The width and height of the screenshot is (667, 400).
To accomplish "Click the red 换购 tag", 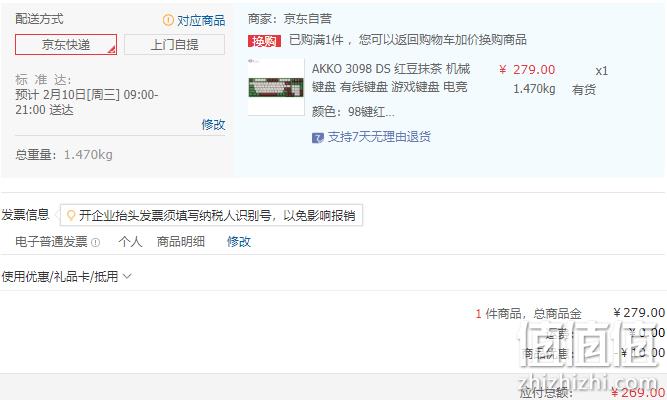I will 264,41.
